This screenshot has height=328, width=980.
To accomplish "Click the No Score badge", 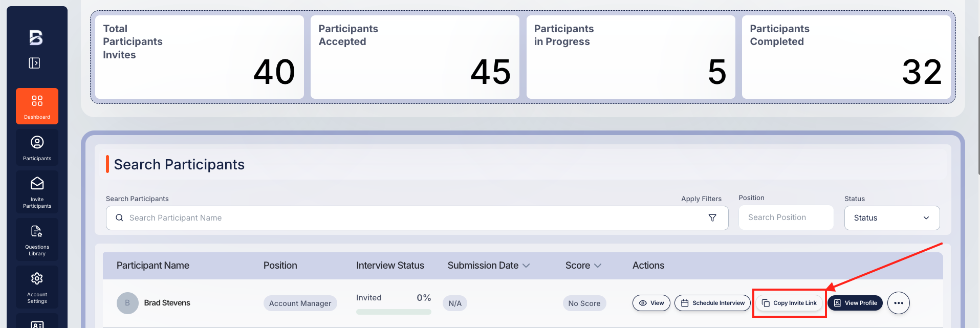I will 584,303.
